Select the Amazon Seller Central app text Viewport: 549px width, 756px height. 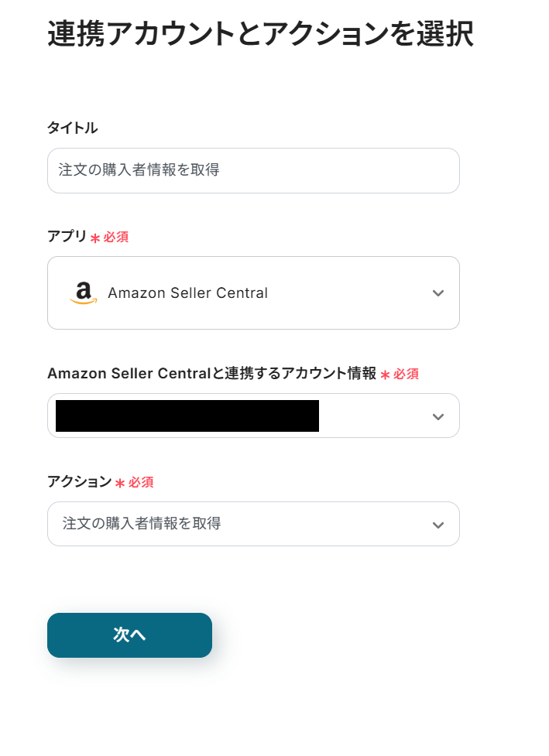coord(187,293)
